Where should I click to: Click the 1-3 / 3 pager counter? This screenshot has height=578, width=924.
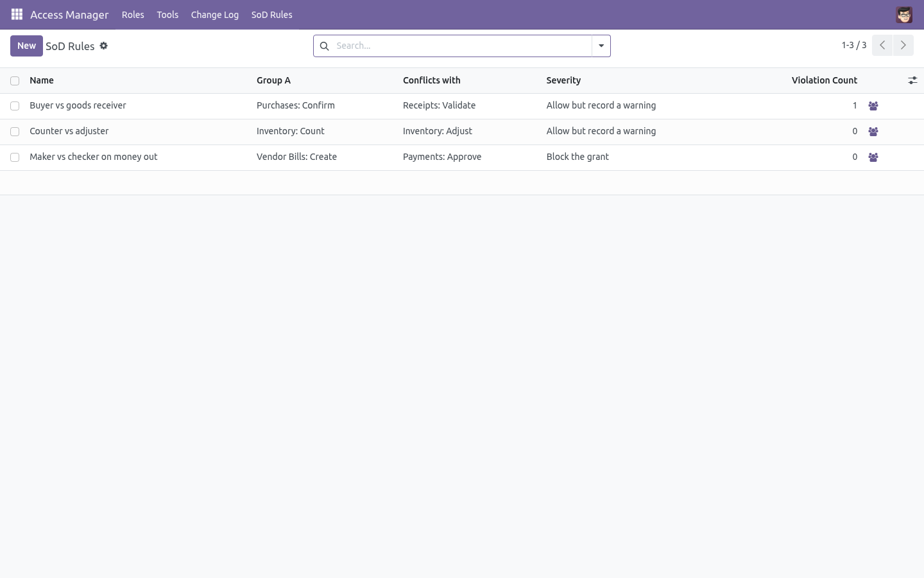coord(854,45)
